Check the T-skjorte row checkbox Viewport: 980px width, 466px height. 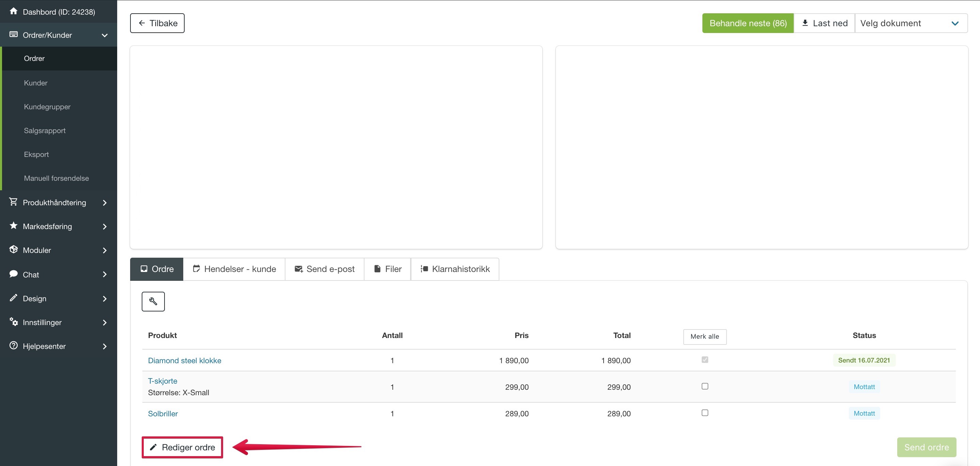point(705,386)
